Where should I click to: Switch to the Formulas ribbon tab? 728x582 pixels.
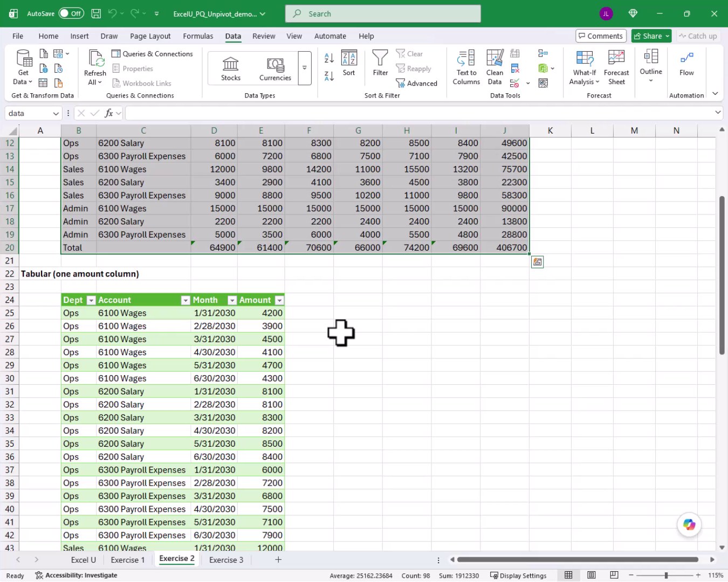(x=198, y=36)
